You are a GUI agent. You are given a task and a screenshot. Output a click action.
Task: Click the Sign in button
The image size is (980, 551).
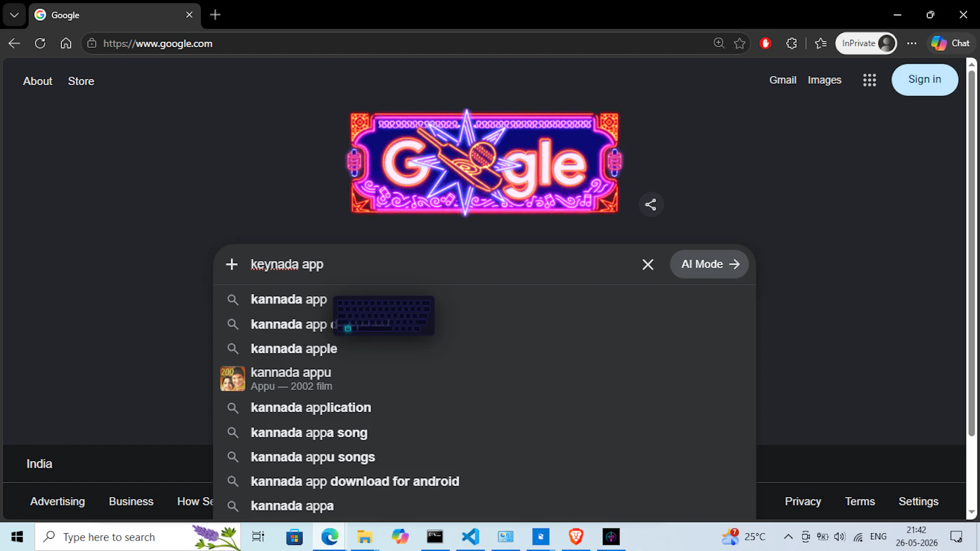[x=925, y=80]
